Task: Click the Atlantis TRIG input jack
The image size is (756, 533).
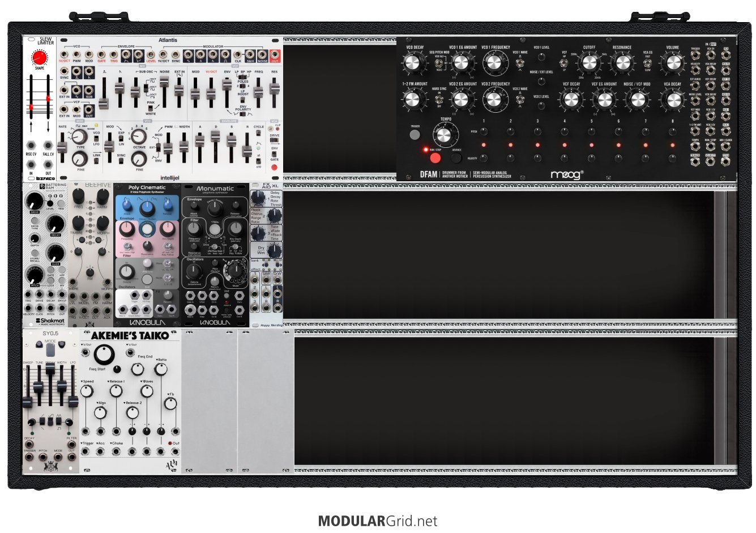Action: 114,55
